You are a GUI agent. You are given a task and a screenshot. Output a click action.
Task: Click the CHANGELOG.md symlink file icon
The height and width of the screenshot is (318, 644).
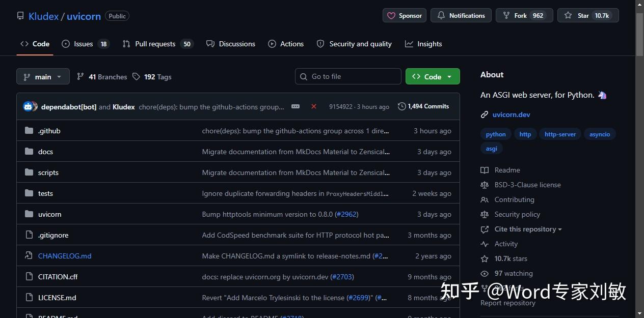29,256
